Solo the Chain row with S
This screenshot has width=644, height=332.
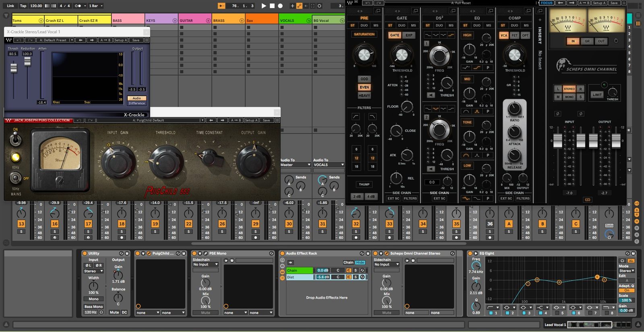pos(355,270)
